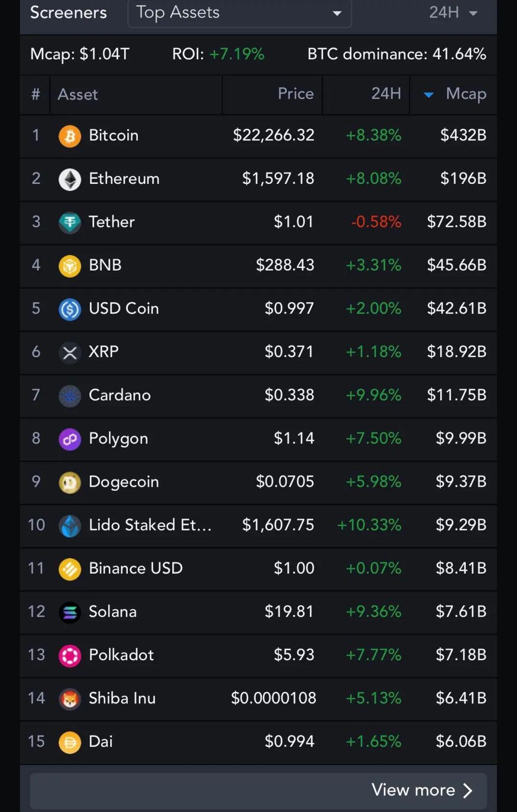Click the Tether logo icon
Viewport: 517px width, 812px height.
pyautogui.click(x=70, y=223)
